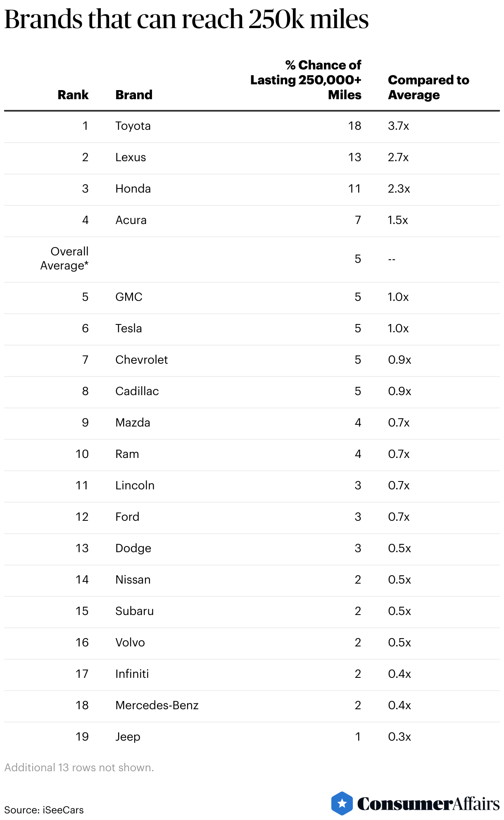Click the Overall Average* row label

click(x=64, y=258)
